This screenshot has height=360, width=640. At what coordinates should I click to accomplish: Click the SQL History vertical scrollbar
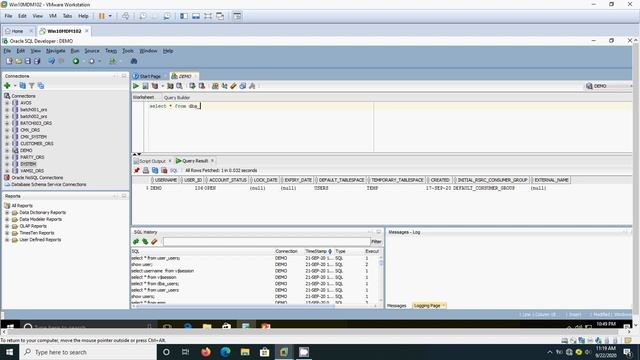(381, 280)
